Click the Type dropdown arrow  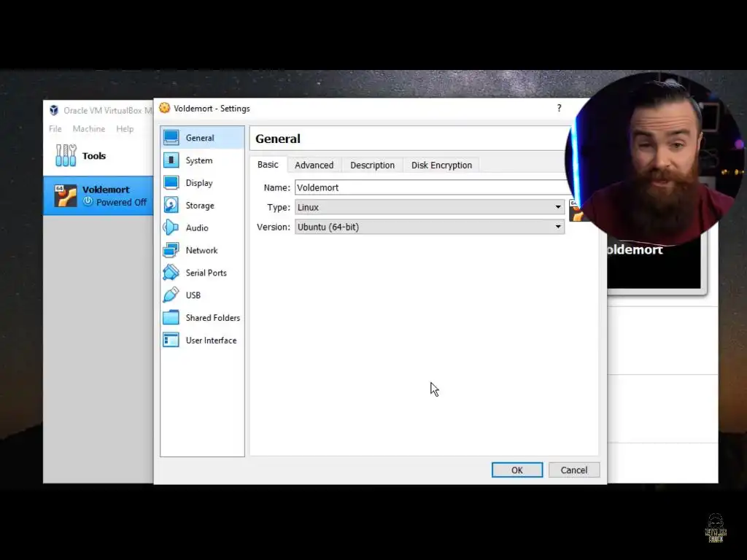[558, 207]
